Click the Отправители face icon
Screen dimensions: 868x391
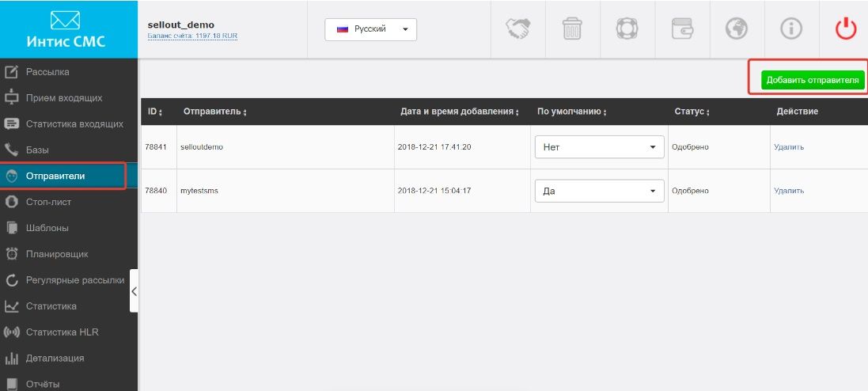12,177
